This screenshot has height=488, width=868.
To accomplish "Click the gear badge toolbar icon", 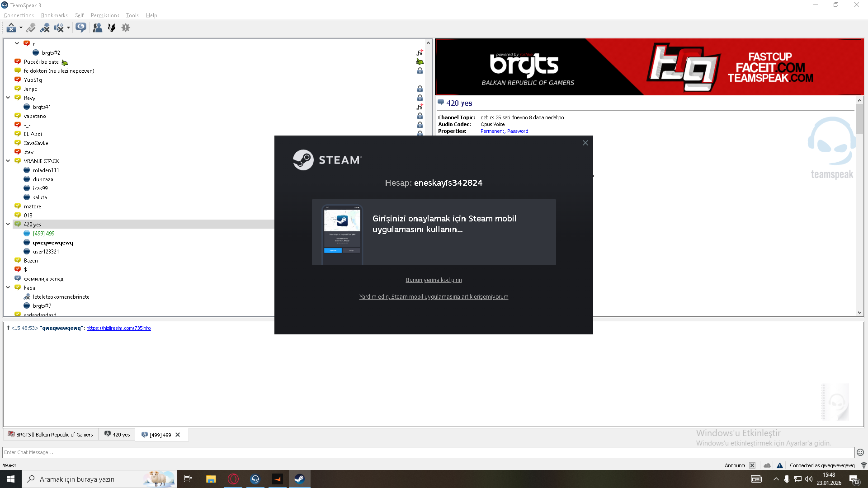I will click(x=126, y=28).
